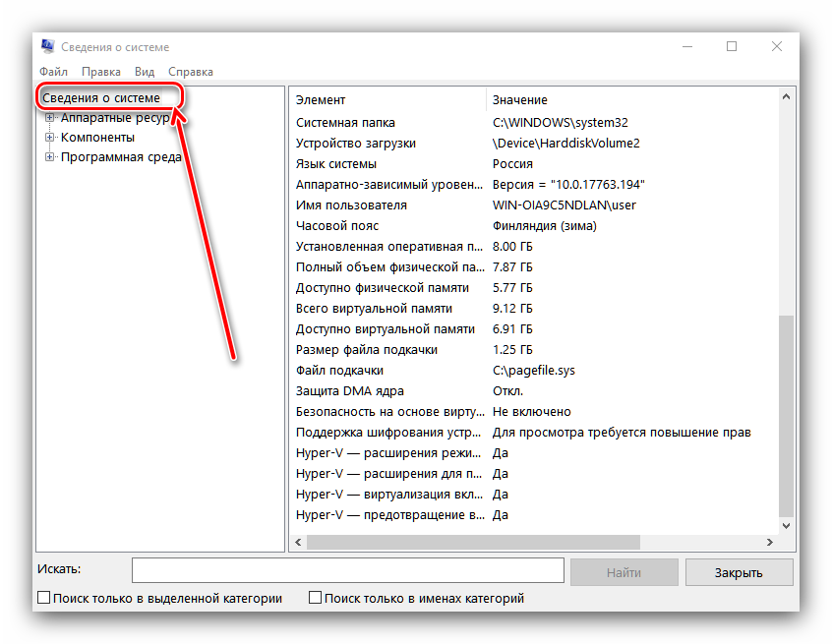Expand the Аппаратные ресурсы tree node

50,118
